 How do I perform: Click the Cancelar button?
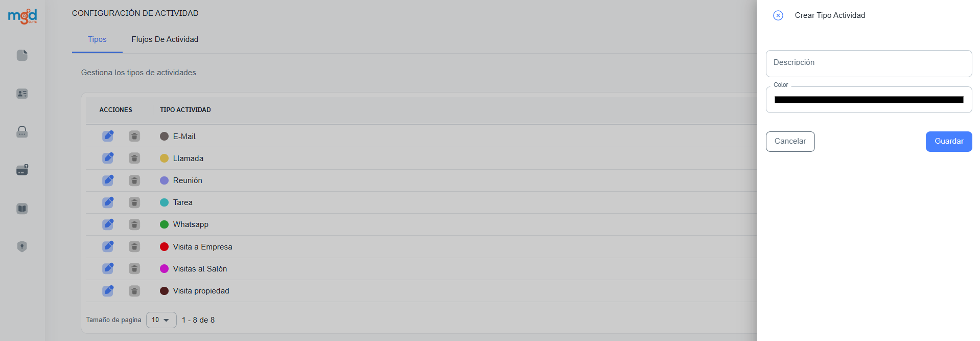click(x=790, y=142)
